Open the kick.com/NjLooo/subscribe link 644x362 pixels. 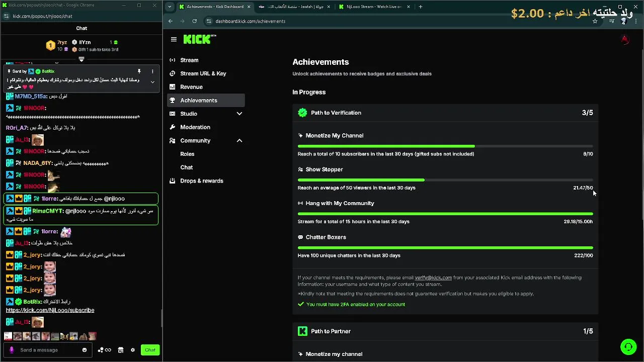[50, 310]
